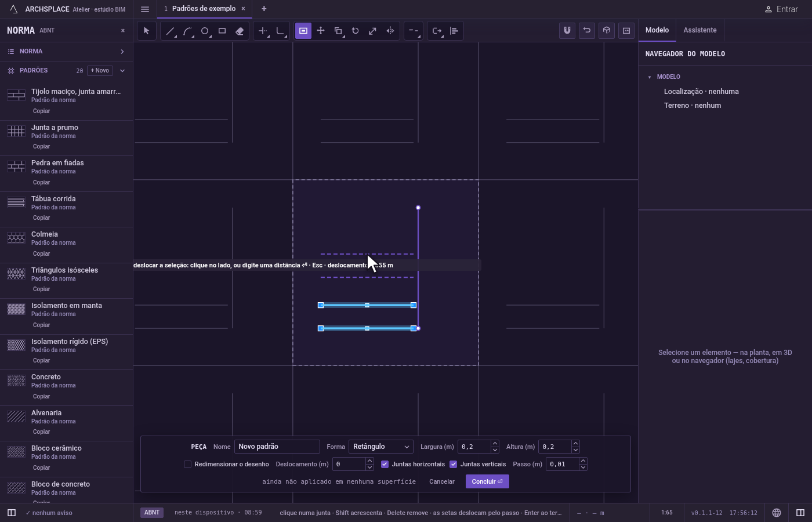Toggle right panel icon in status bar

tap(800, 513)
